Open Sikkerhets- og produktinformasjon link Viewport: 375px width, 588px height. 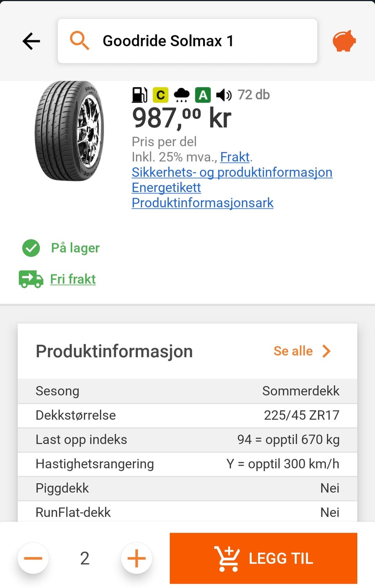[232, 172]
